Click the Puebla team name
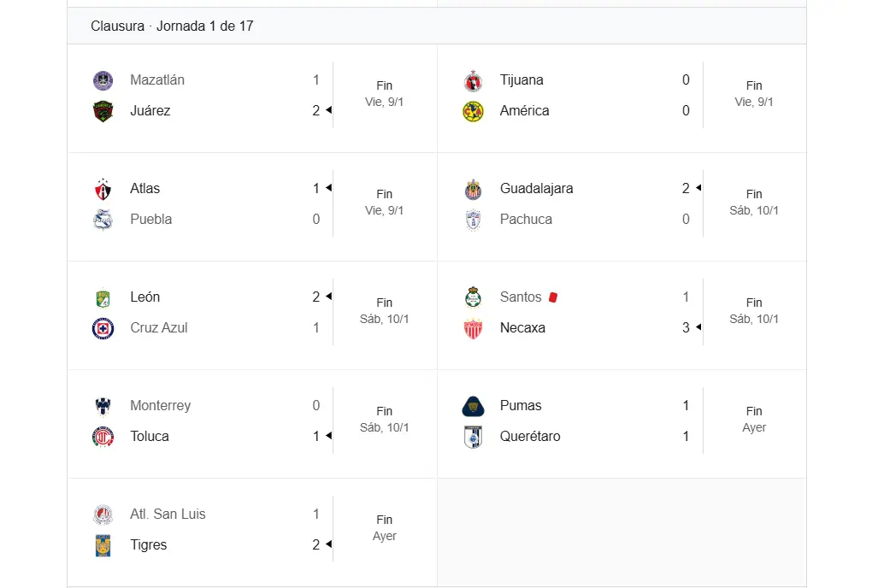This screenshot has height=588, width=878. (150, 220)
